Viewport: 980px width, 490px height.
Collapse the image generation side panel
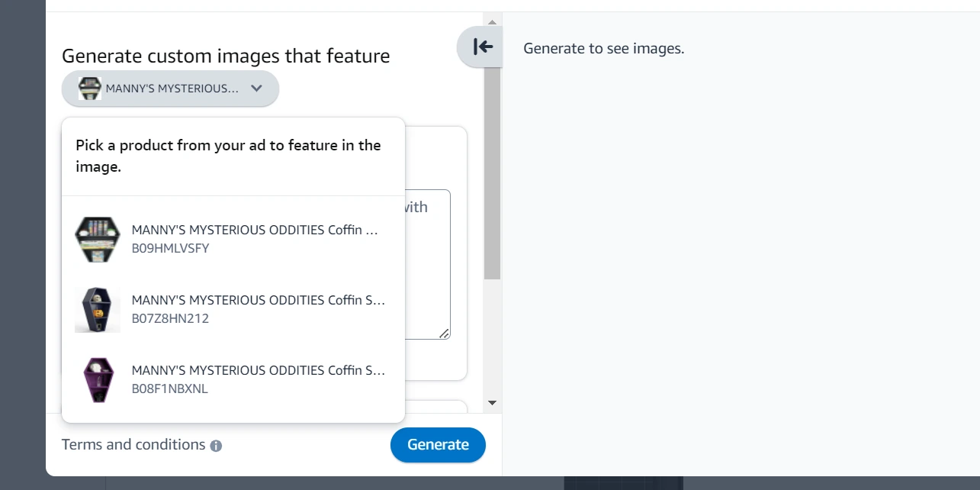[482, 47]
